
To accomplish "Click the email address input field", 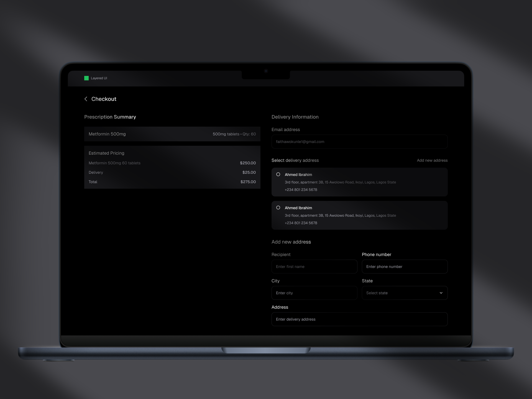I will click(x=359, y=141).
